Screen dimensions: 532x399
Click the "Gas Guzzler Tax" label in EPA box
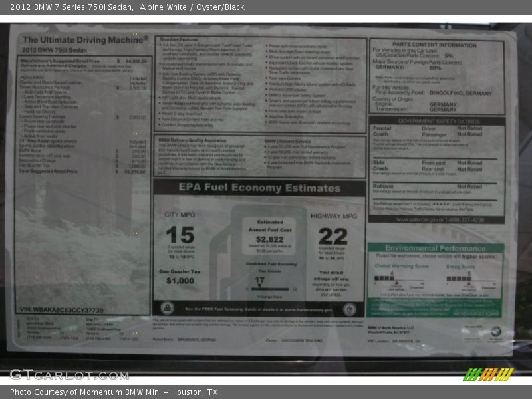[x=180, y=271]
